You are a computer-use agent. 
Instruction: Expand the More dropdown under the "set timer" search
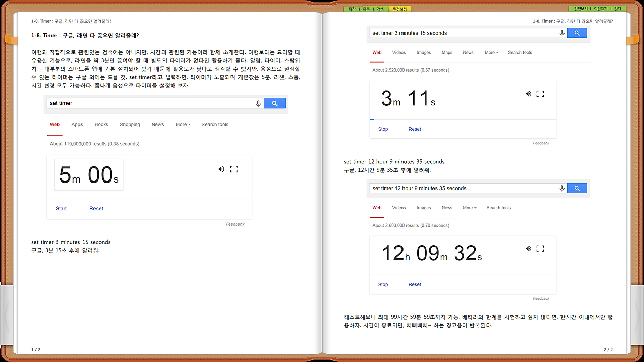(x=183, y=125)
